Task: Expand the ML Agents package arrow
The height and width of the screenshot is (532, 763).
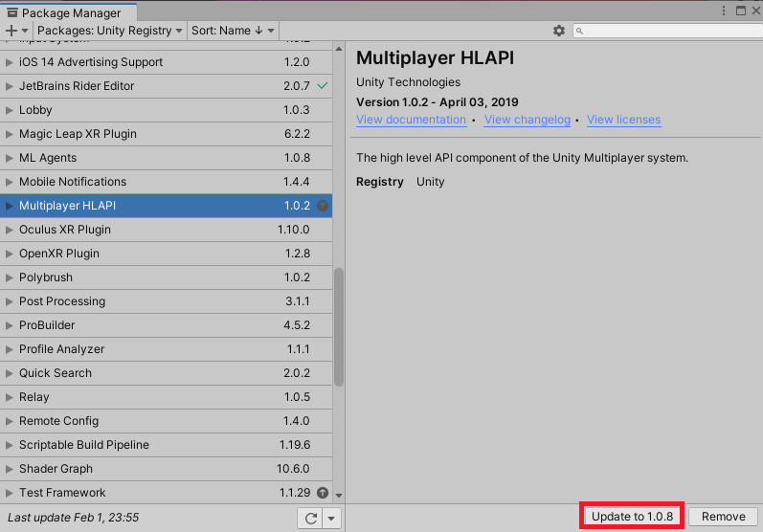Action: 9,158
